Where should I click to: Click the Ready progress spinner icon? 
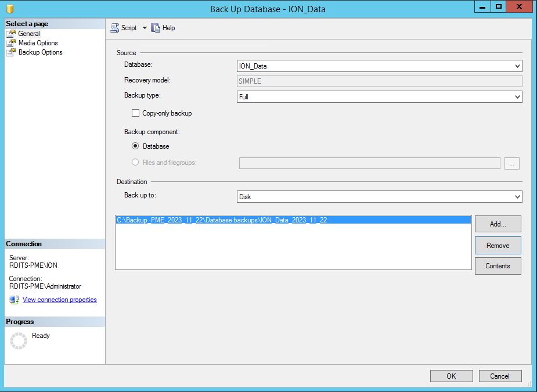19,341
